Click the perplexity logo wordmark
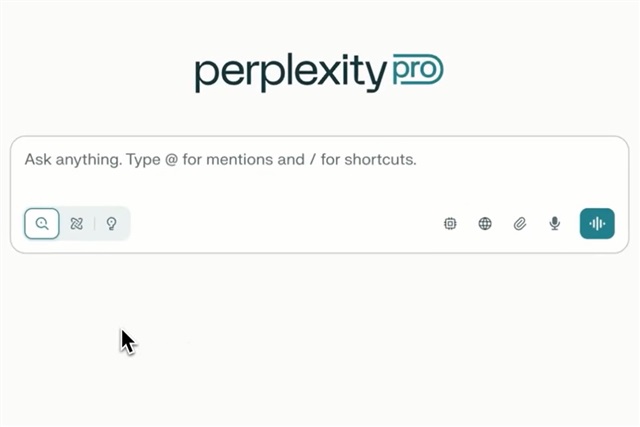 tap(291, 73)
